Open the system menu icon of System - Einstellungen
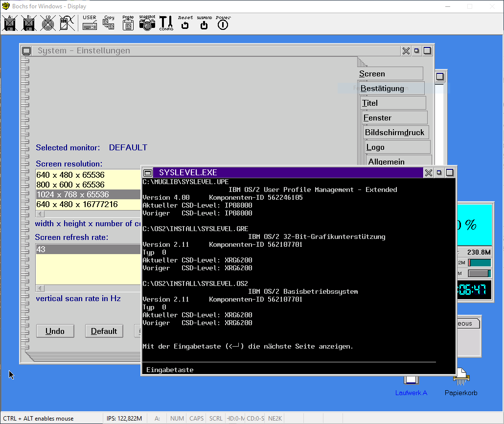Viewport: 504px width, 424px height. 27,51
